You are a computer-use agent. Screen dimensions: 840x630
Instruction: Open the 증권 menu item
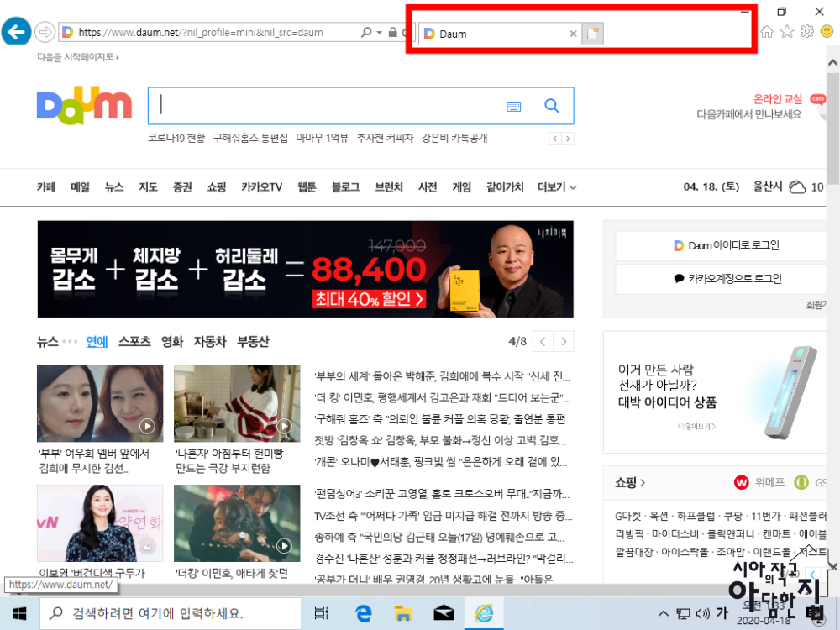click(182, 187)
